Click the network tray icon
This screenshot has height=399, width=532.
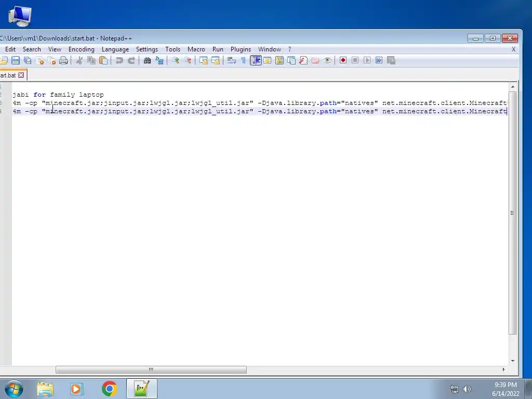point(454,389)
